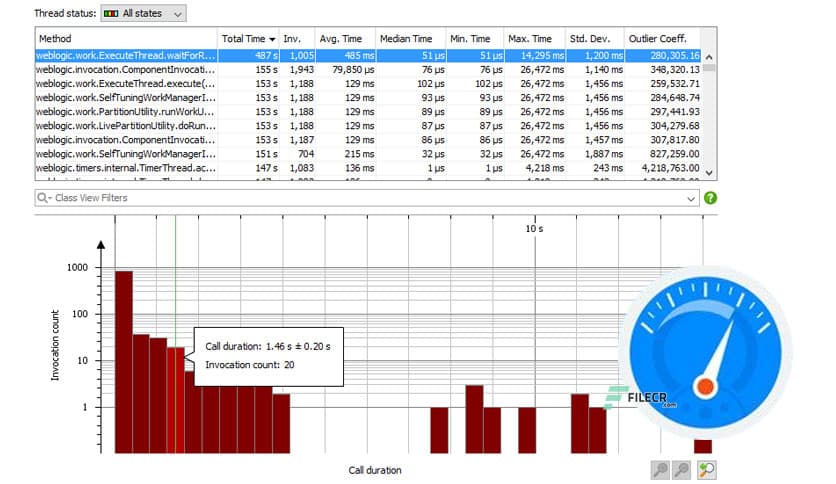Click the table scrollbar up arrow
The width and height of the screenshot is (836, 484).
click(x=709, y=57)
